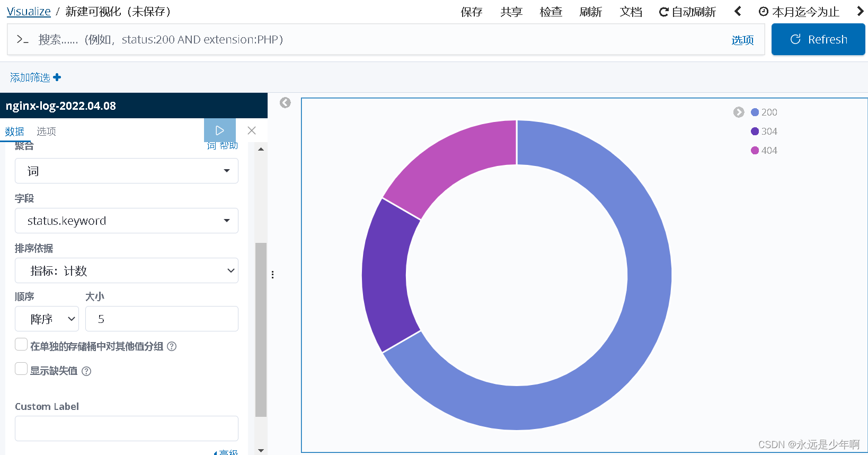
Task: Open the Visualize breadcrumb link
Action: 29,12
